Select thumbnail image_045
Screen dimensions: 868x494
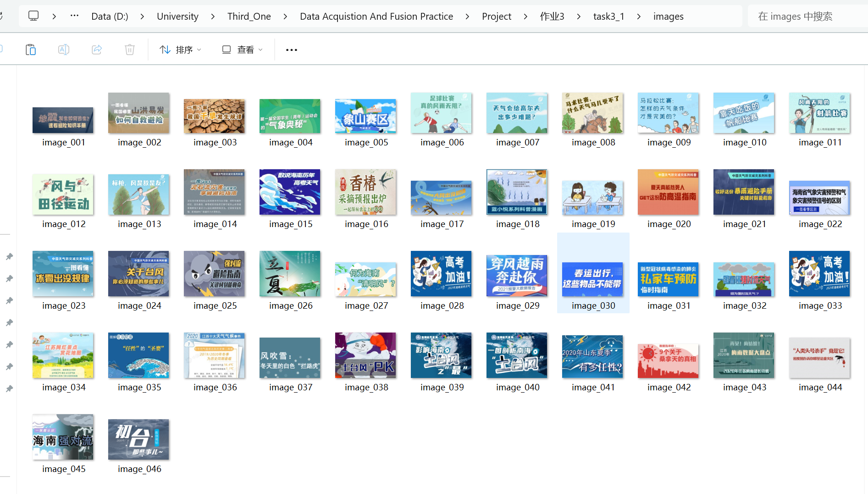coord(63,437)
